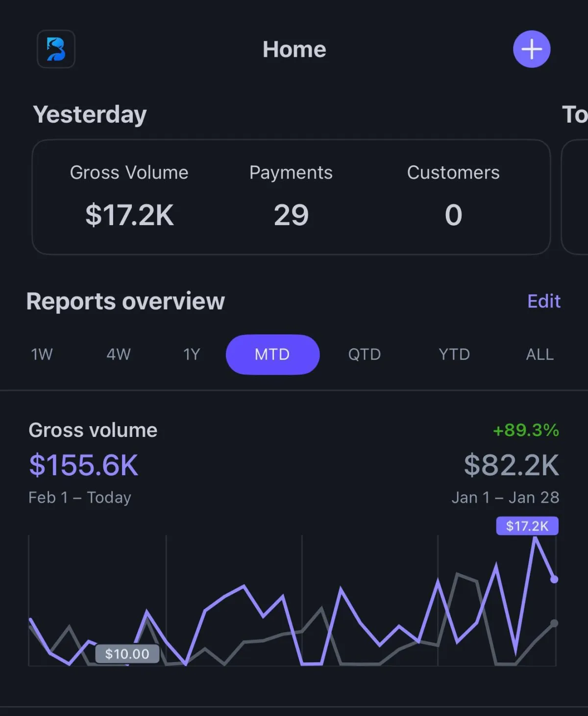Tap yesterday's $17.2K Gross Volume value
588x716 pixels.
pyautogui.click(x=129, y=215)
